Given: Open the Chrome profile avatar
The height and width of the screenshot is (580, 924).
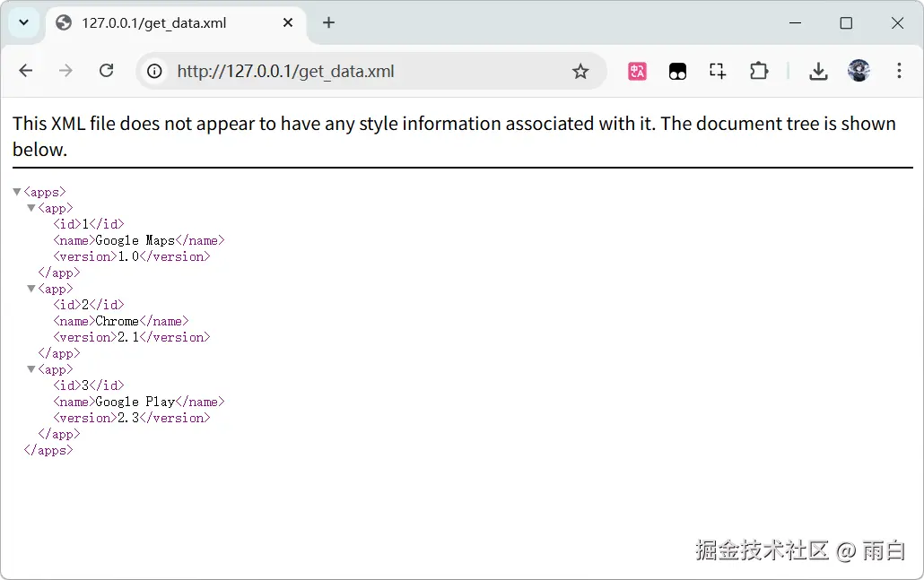Looking at the screenshot, I should click(859, 70).
